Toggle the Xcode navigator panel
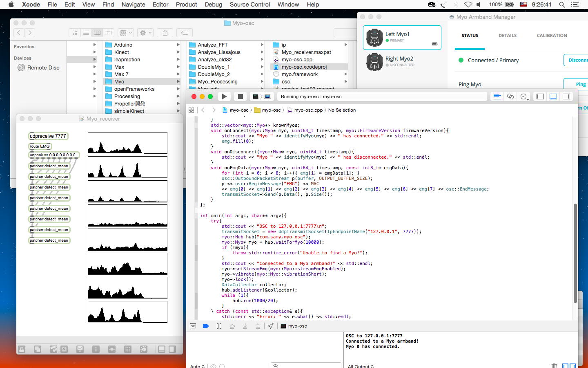The width and height of the screenshot is (588, 368). (540, 96)
